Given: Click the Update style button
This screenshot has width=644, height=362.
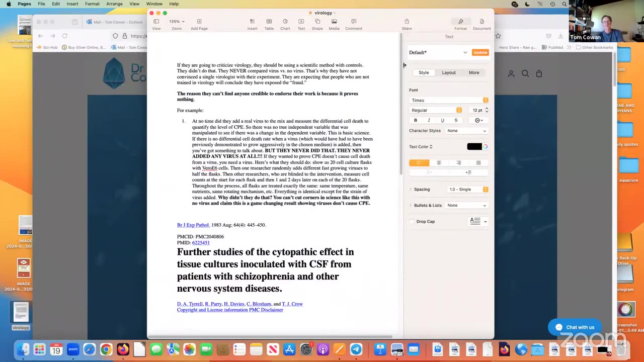Looking at the screenshot, I should pyautogui.click(x=480, y=52).
